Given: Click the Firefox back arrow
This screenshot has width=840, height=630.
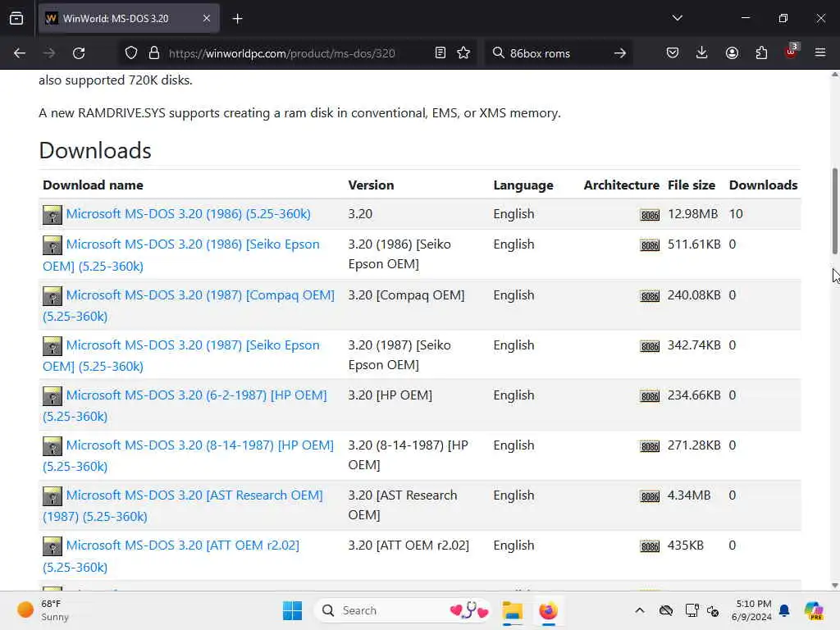Looking at the screenshot, I should [20, 53].
